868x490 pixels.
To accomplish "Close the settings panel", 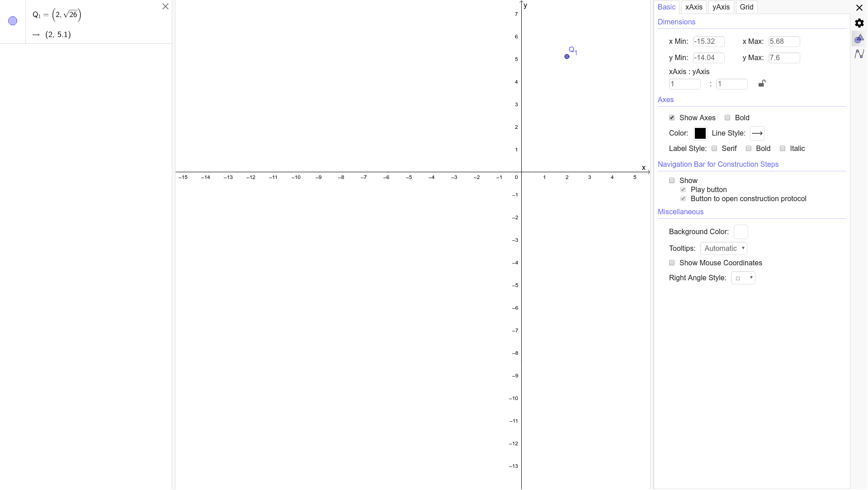I will click(x=859, y=8).
